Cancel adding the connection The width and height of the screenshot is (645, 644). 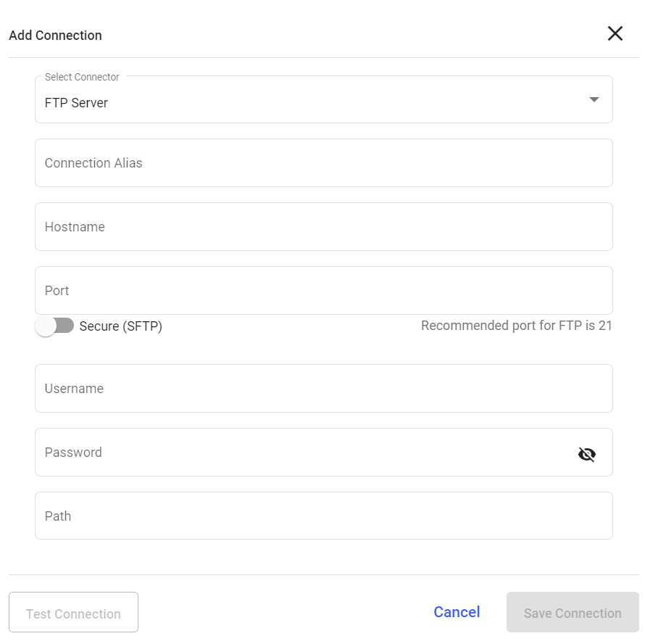pyautogui.click(x=457, y=612)
